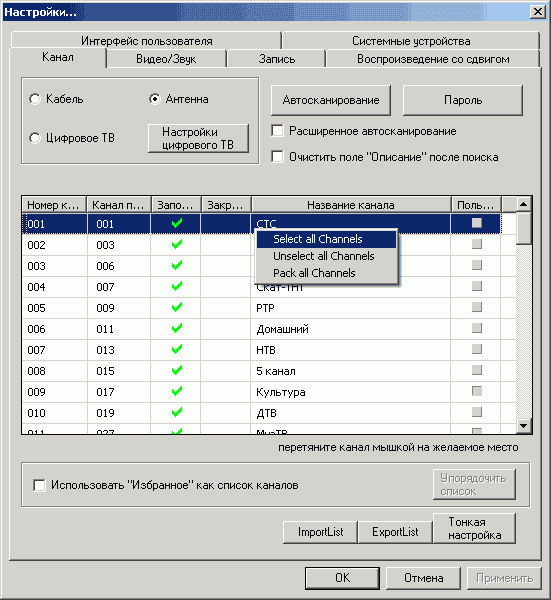Click the Запо... column header
551x600 pixels.
pos(176,205)
